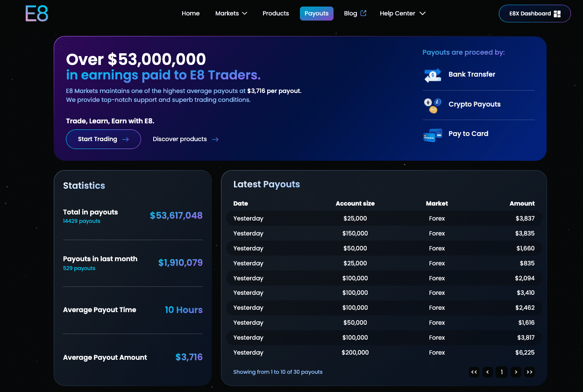Viewport: 583px width, 392px height.
Task: Click the Payouts in last month label
Action: (x=100, y=259)
